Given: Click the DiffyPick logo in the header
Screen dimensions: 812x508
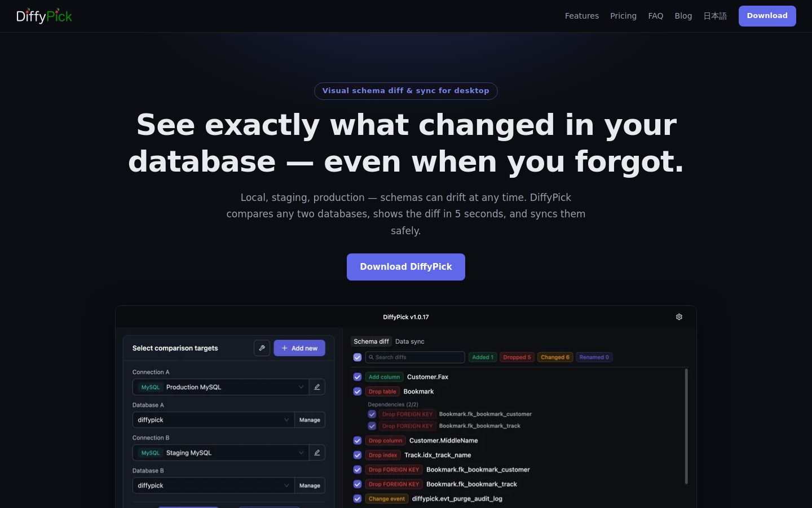Looking at the screenshot, I should point(44,16).
